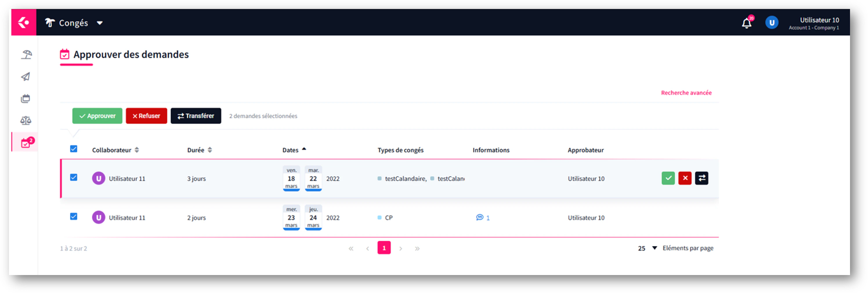Open the paper plane requests icon
The image size is (868, 293).
(x=25, y=77)
